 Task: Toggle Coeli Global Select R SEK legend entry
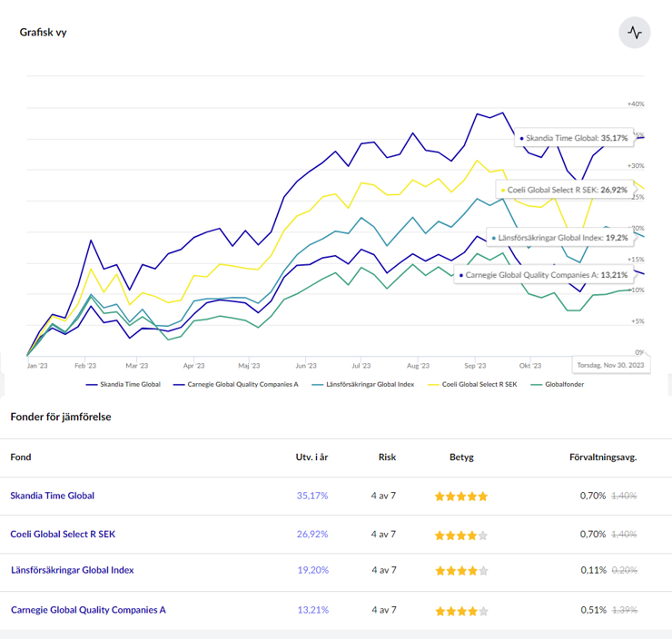coord(472,384)
